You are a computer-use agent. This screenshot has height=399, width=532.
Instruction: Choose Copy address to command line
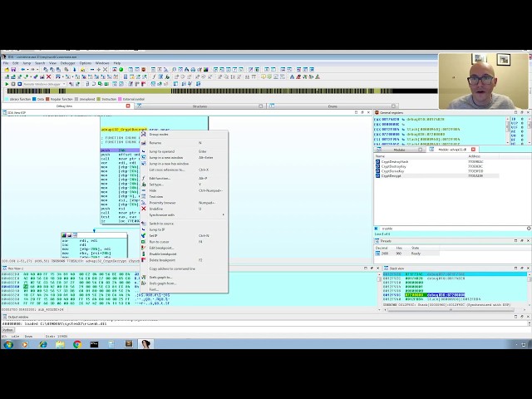coord(184,268)
